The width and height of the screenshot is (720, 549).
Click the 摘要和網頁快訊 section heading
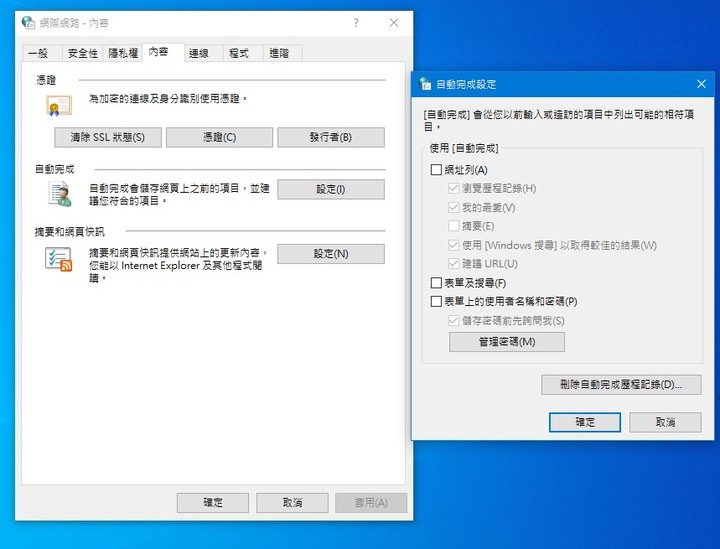click(69, 232)
